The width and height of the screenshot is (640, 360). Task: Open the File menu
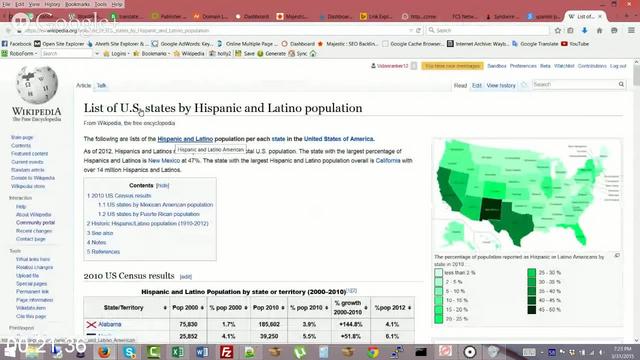(x=7, y=4)
